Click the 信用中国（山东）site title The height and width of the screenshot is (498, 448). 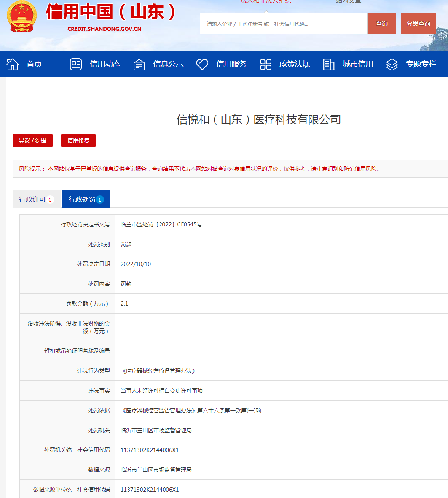111,11
